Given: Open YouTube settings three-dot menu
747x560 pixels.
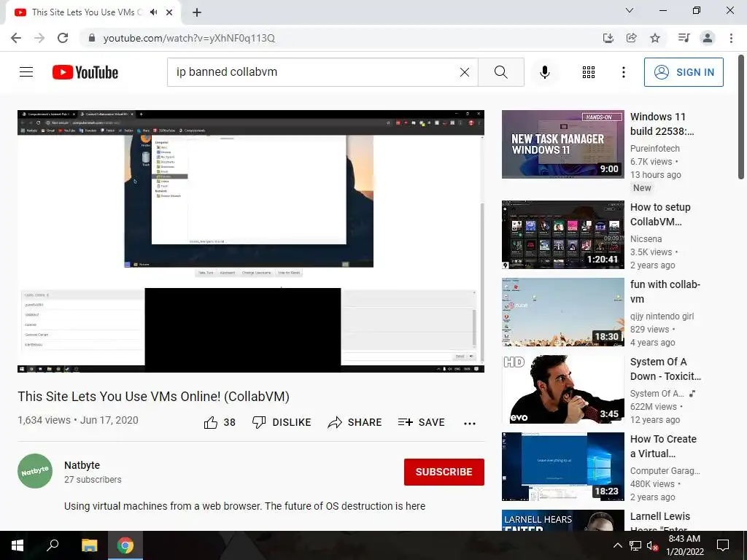Looking at the screenshot, I should [623, 72].
